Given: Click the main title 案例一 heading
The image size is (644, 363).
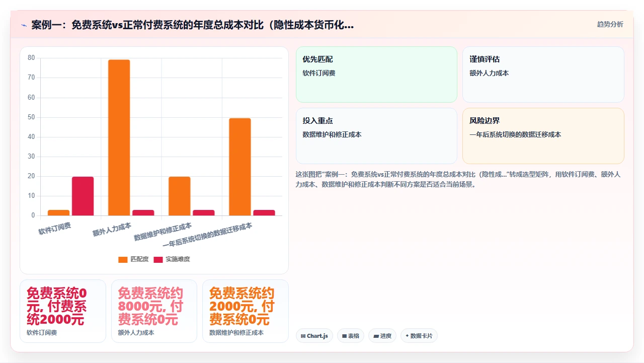Looking at the screenshot, I should pyautogui.click(x=192, y=25).
